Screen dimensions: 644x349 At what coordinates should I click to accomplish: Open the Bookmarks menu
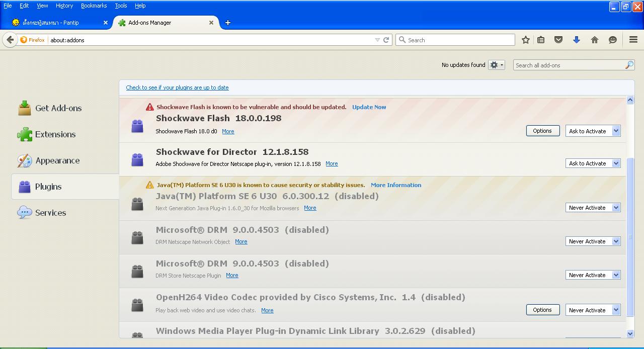click(94, 6)
